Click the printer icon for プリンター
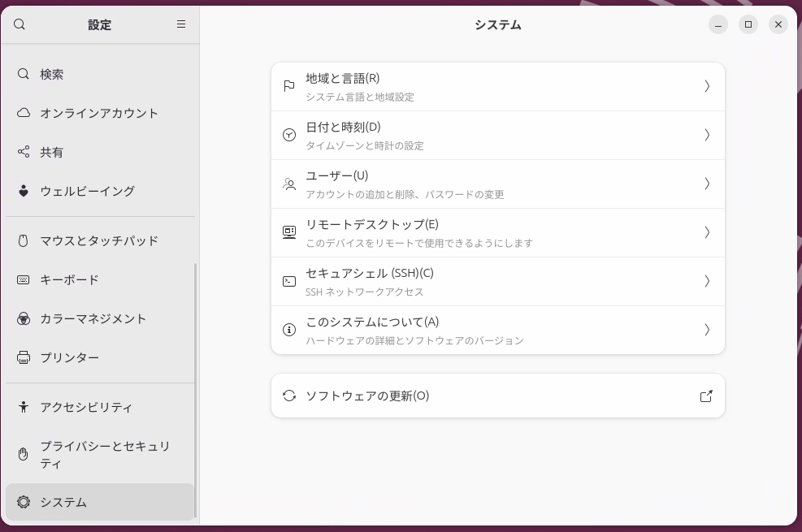This screenshot has height=532, width=802. pos(24,357)
